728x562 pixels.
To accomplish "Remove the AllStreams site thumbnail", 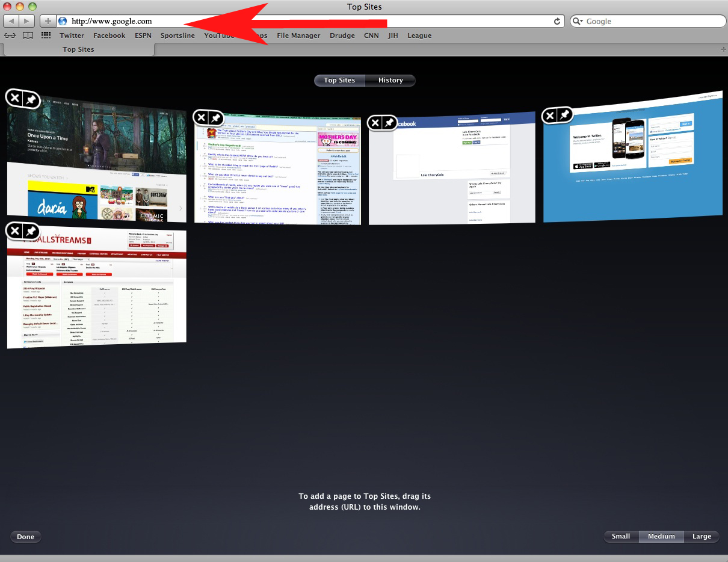I will tap(15, 230).
